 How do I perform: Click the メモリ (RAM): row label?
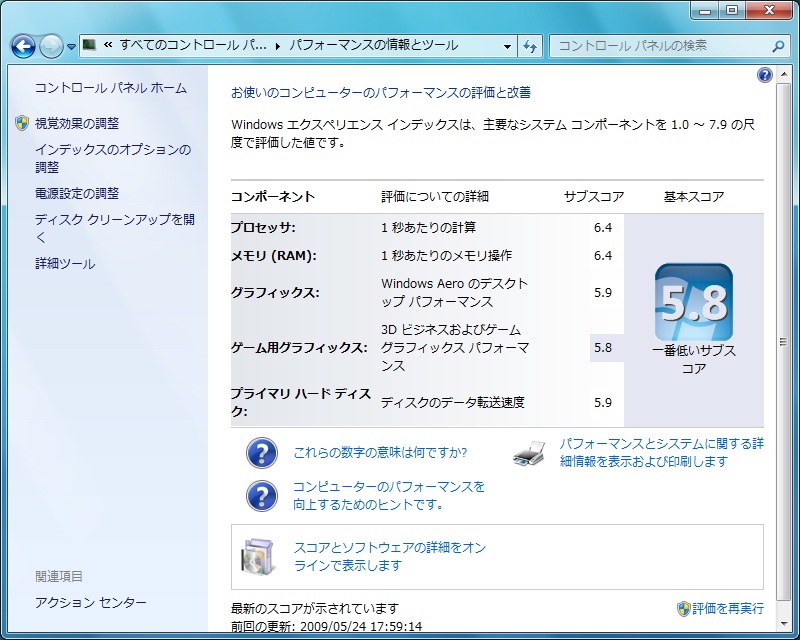[274, 255]
